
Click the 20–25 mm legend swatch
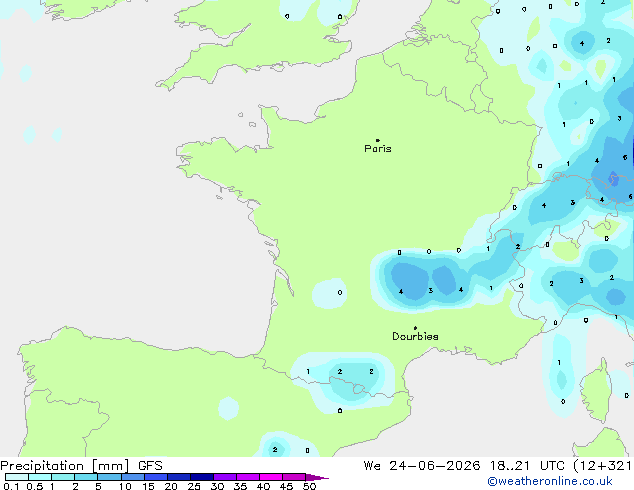[179, 477]
